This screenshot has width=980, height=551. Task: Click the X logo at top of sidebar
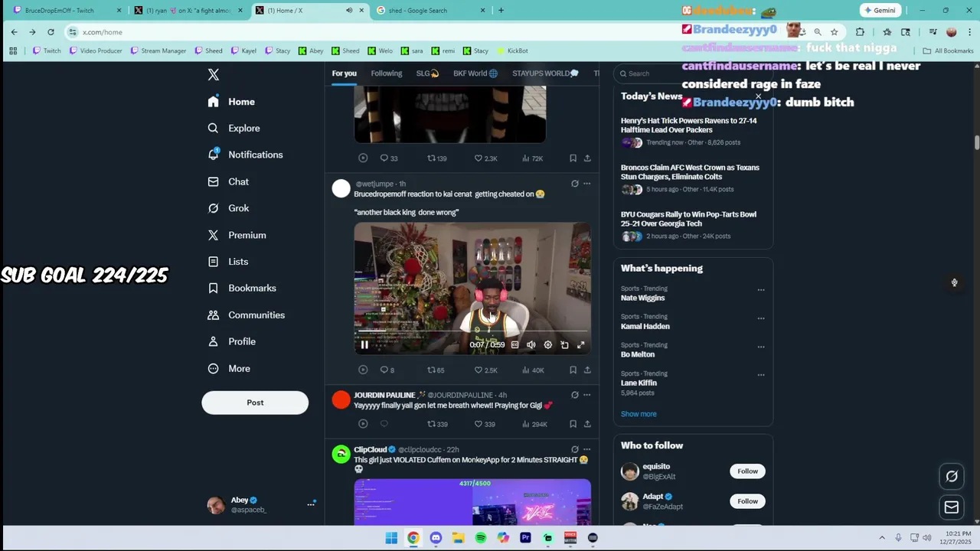coord(214,74)
